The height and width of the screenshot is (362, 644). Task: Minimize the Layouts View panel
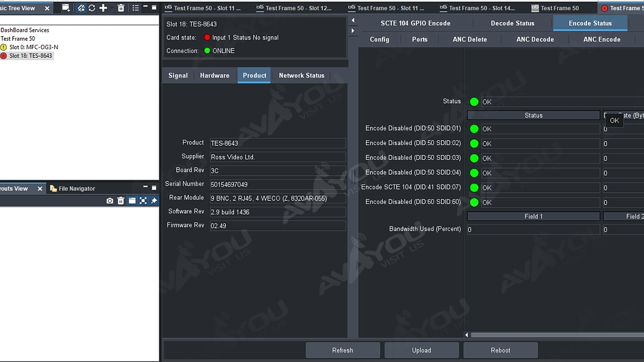[145, 186]
